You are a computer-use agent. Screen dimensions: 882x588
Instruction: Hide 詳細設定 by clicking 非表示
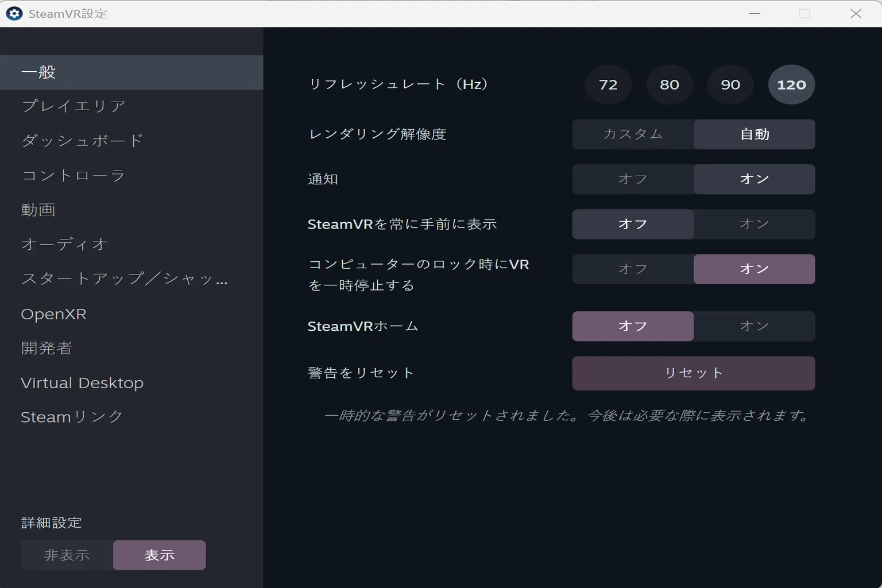(x=67, y=555)
